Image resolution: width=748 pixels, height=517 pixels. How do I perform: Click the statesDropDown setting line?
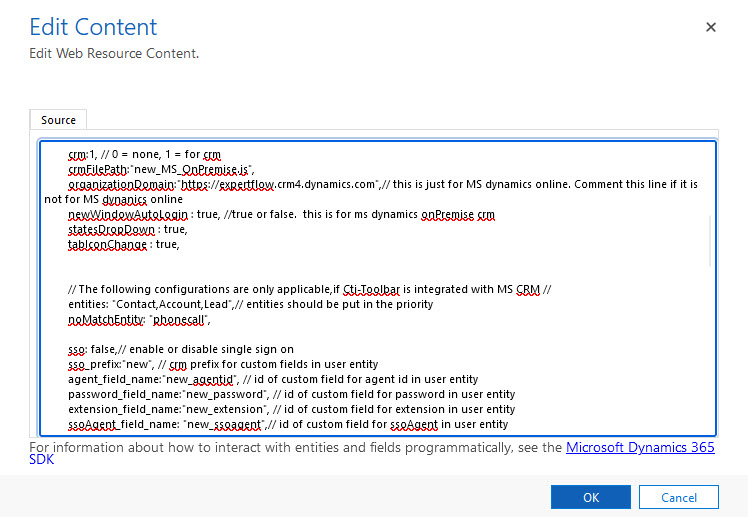(x=124, y=230)
